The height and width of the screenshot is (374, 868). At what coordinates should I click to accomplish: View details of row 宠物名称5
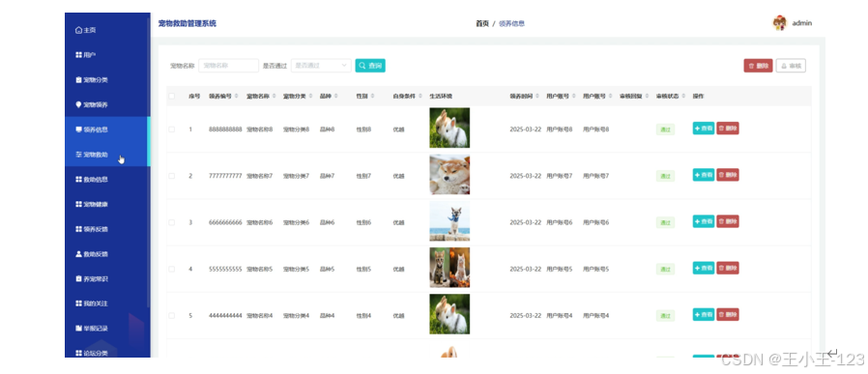click(x=703, y=268)
